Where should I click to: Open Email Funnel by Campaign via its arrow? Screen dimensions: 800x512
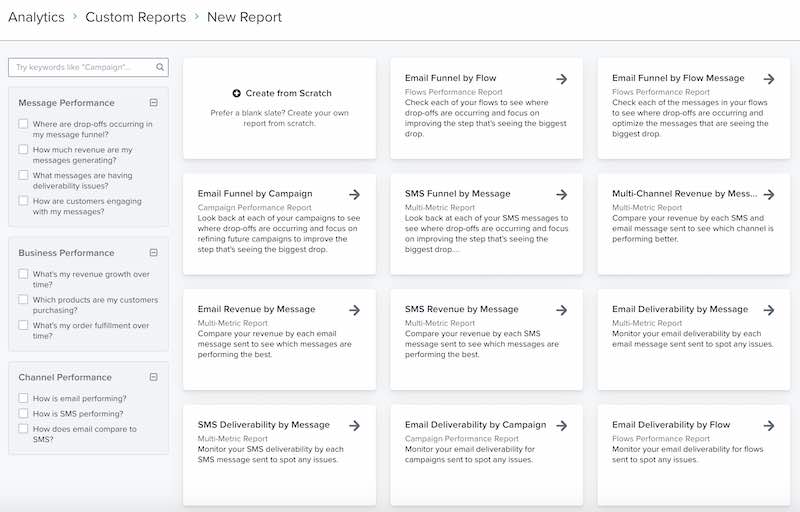(x=355, y=195)
